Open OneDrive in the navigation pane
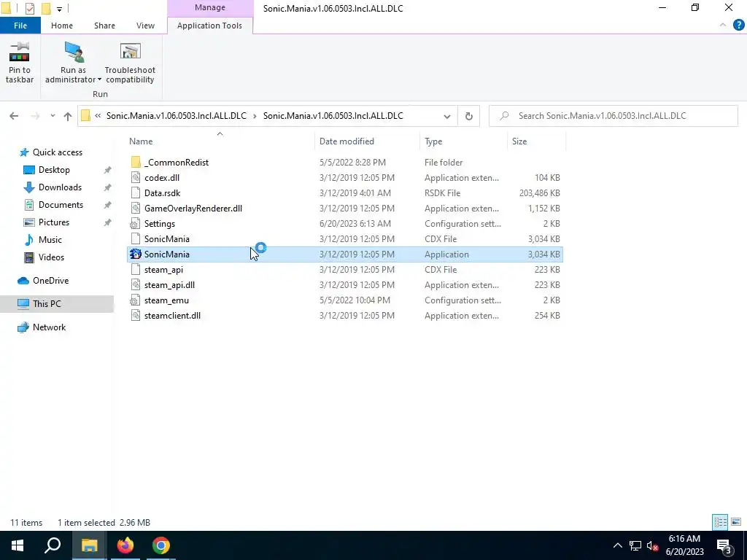The image size is (747, 560). (x=50, y=281)
